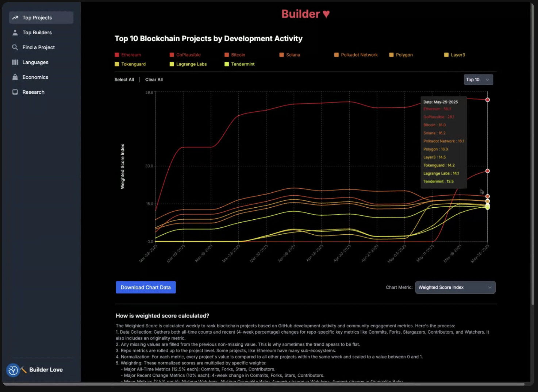Click the chart heading 'Top 10 Blockchain Projects'
The width and height of the screenshot is (538, 392).
click(x=208, y=39)
